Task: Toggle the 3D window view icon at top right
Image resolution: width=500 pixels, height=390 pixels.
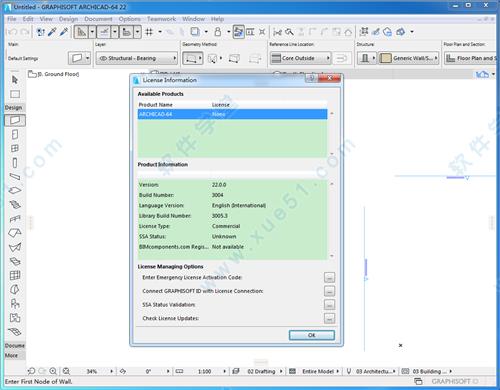Action: pos(482,74)
